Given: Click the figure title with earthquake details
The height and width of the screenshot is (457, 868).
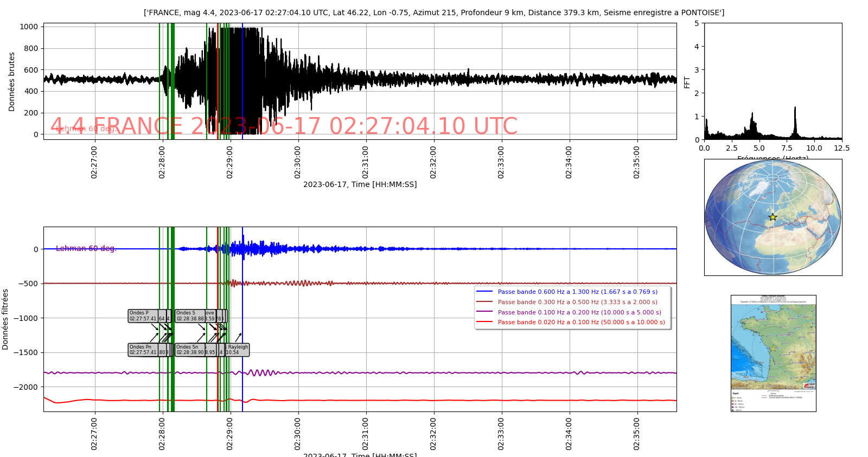Looking at the screenshot, I should coord(433,12).
